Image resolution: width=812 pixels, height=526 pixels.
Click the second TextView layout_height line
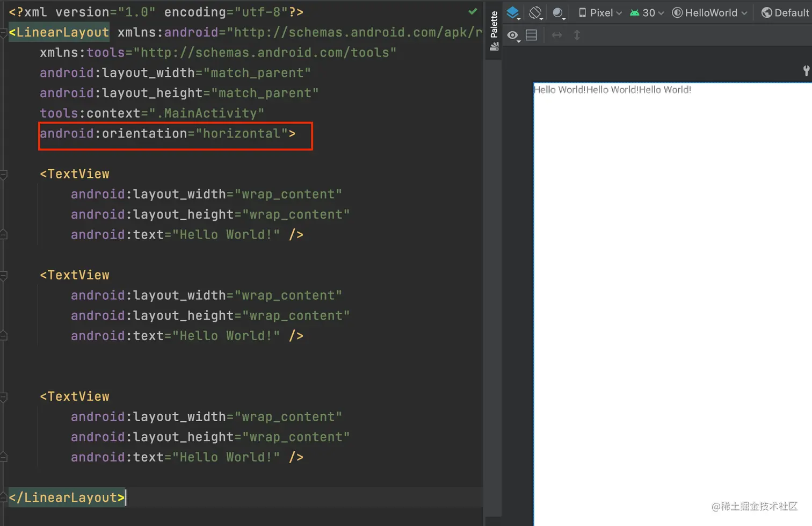coord(210,315)
